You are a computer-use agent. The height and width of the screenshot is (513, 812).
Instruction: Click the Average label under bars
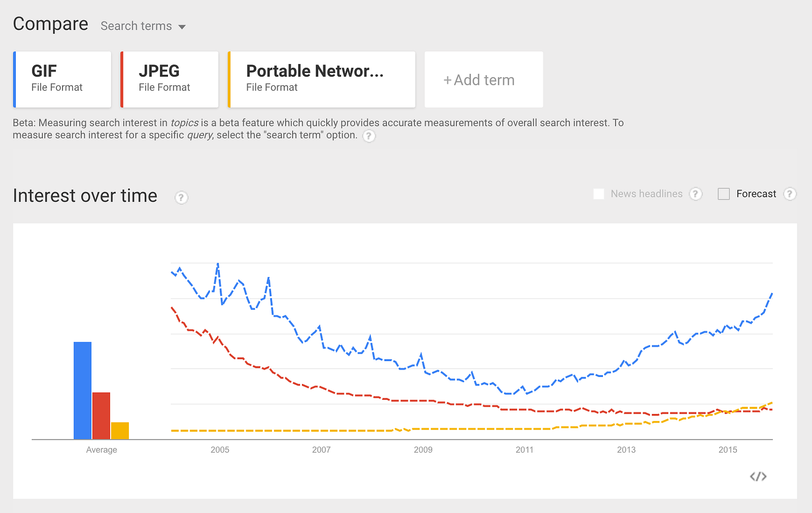point(101,450)
